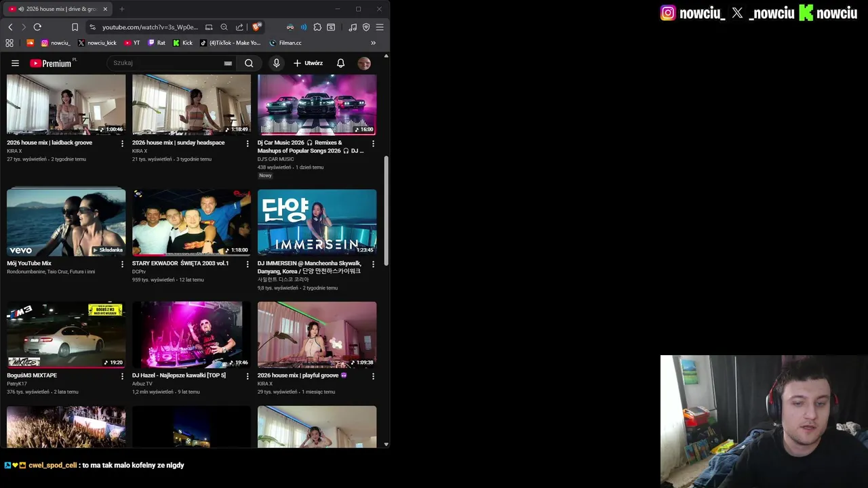Open options for DJ Hazel video

click(247, 376)
